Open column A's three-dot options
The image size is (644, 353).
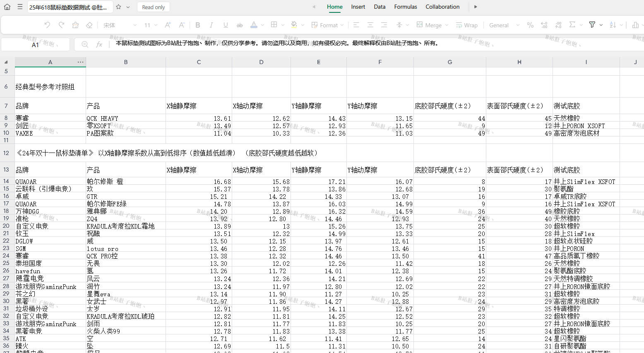[80, 62]
